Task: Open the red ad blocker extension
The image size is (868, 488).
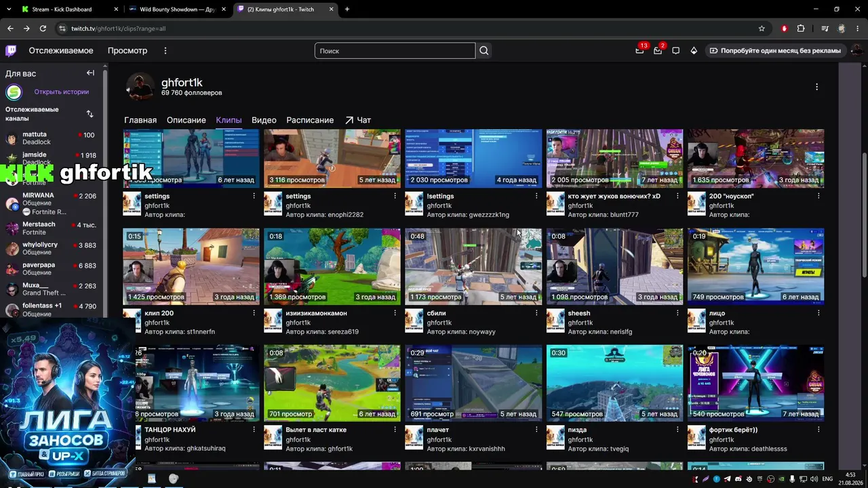Action: [x=785, y=28]
